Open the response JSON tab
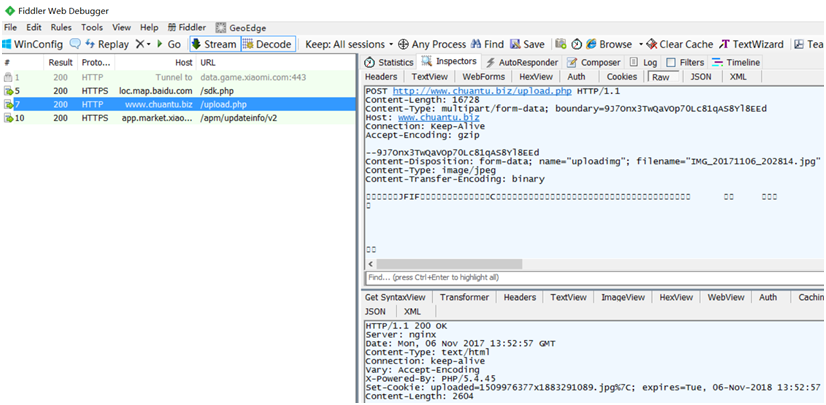This screenshot has width=826, height=405. point(375,311)
